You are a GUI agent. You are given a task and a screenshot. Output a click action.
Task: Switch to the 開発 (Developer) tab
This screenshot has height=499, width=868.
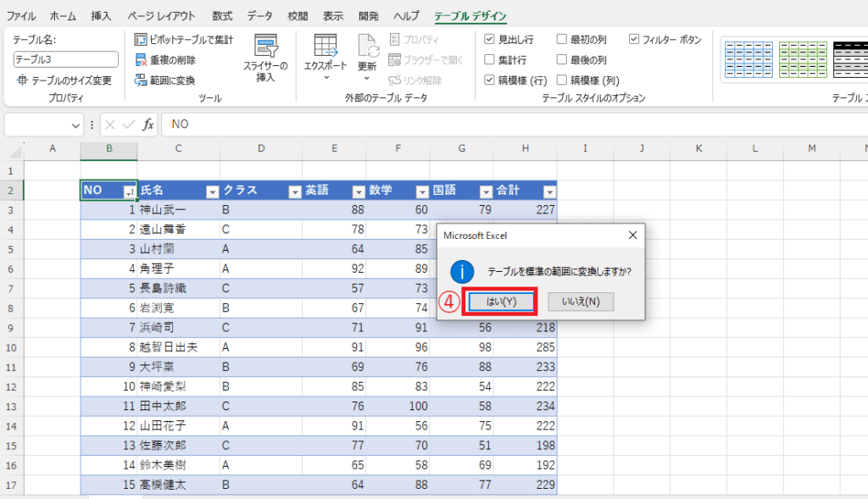(369, 16)
